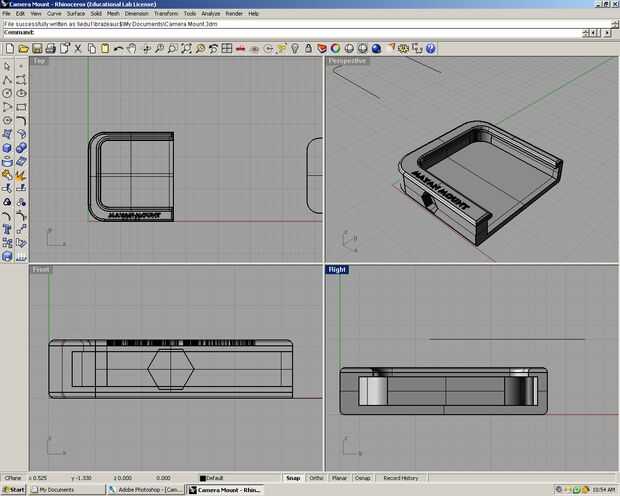Screen dimensions: 620x496
Task: Activate the Top viewport title
Action: point(40,61)
